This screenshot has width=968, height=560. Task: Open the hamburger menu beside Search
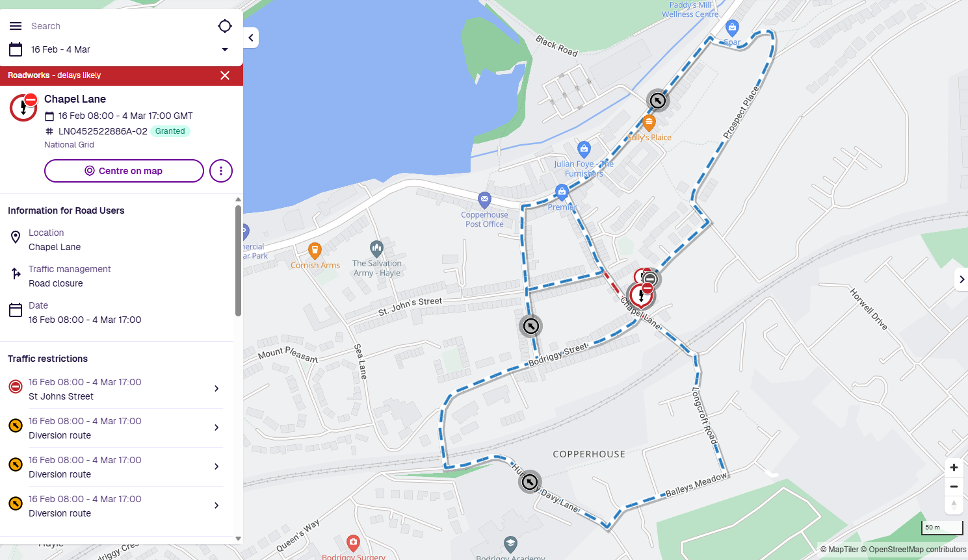pos(16,26)
